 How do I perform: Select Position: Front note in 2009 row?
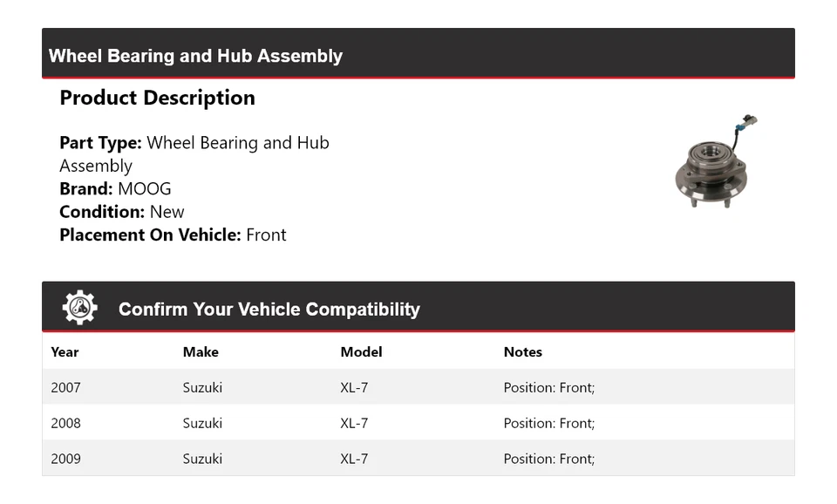[x=548, y=459]
